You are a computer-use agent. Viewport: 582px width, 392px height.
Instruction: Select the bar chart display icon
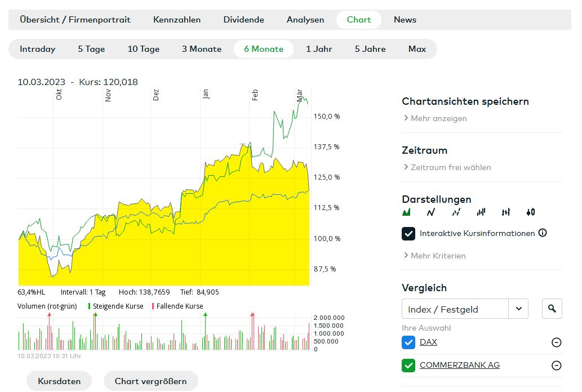coord(481,212)
